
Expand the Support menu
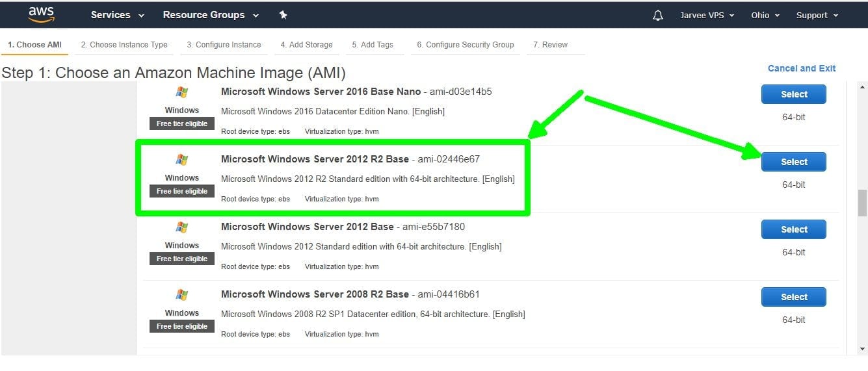tap(817, 15)
